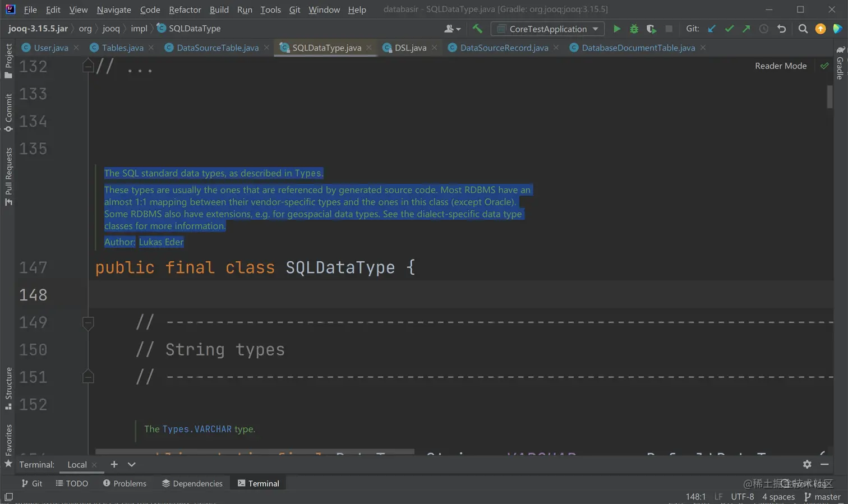848x504 pixels.
Task: Click the Stop icon in the toolbar
Action: tap(669, 29)
